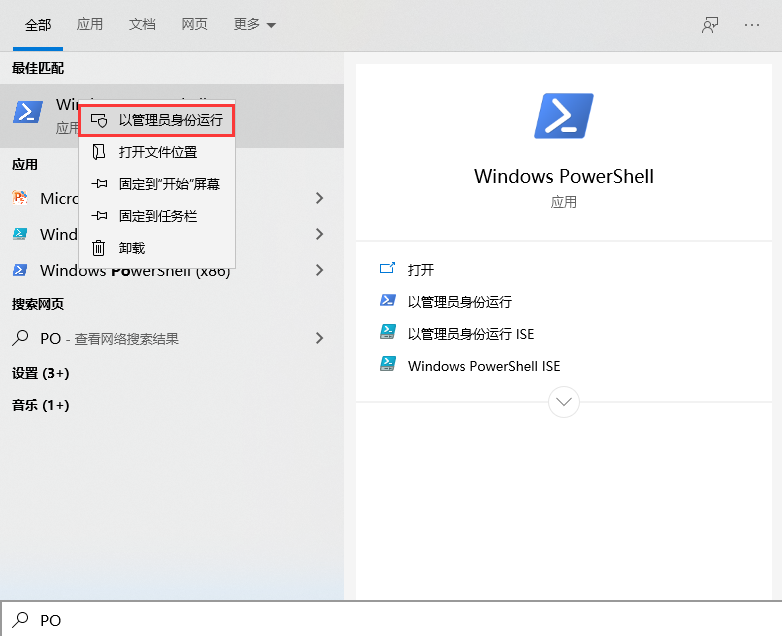Switch to the 应用 tab

(x=90, y=24)
